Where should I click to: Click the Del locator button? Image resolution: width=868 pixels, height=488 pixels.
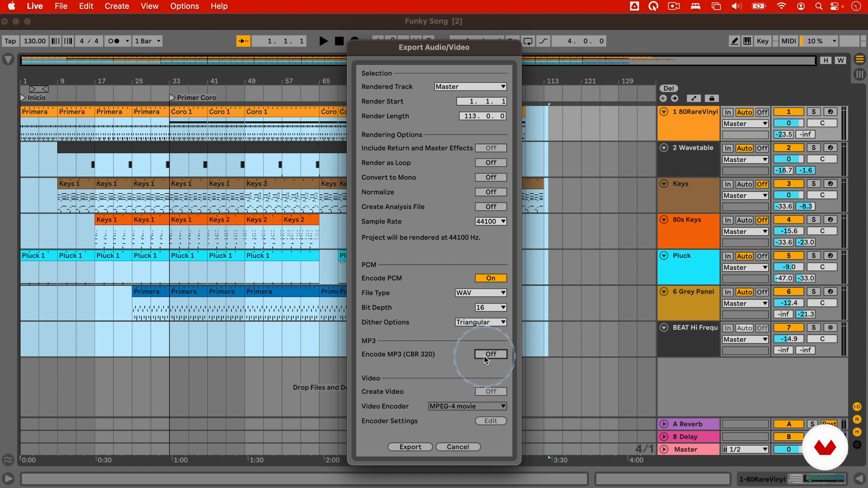coord(669,88)
